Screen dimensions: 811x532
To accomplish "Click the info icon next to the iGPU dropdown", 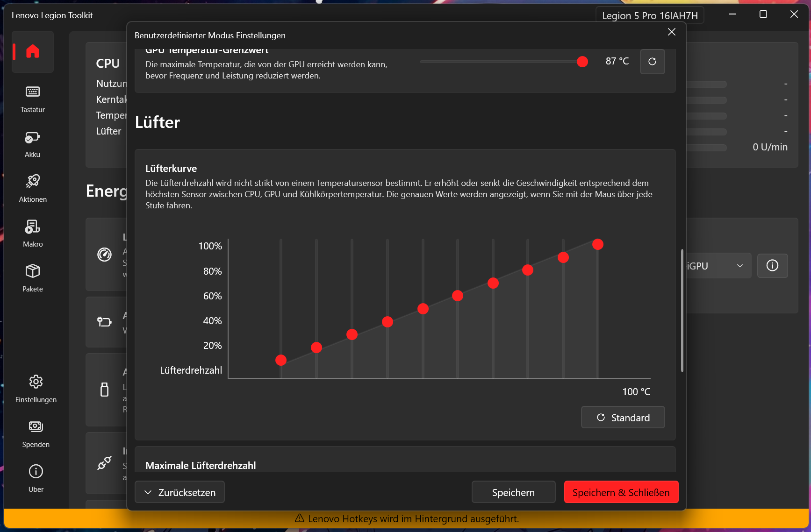I will (x=772, y=266).
